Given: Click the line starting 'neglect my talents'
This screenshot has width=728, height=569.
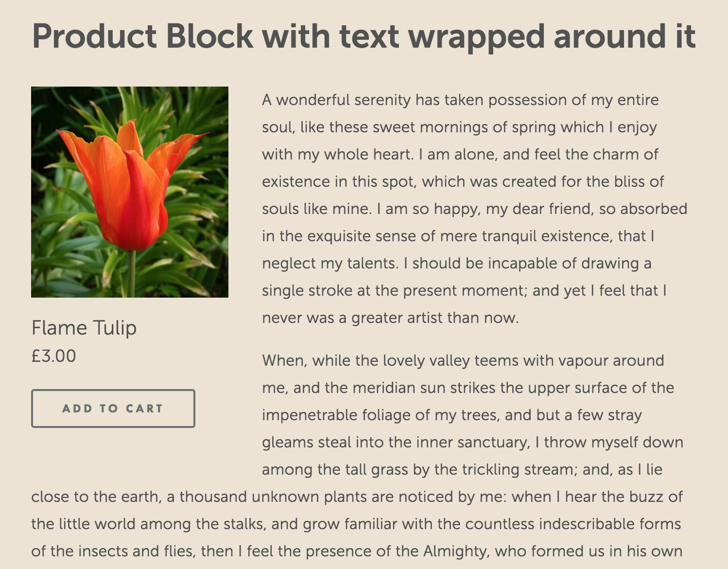Looking at the screenshot, I should point(456,263).
